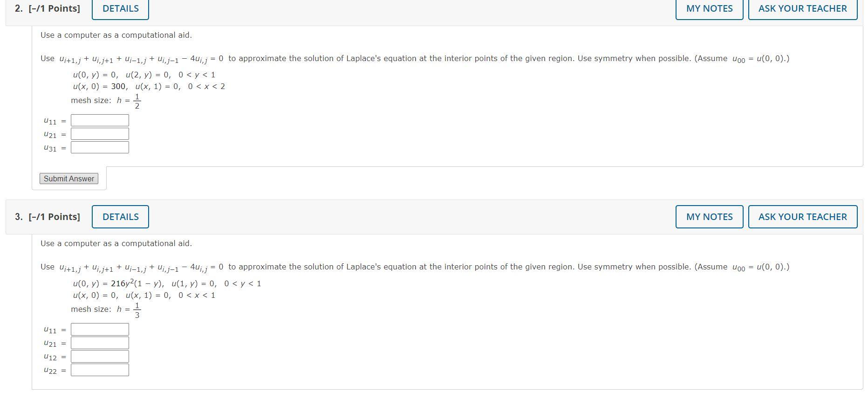Screen dimensions: 868x406
Task: Click ASK YOUR TEACHER for question 2
Action: (802, 8)
